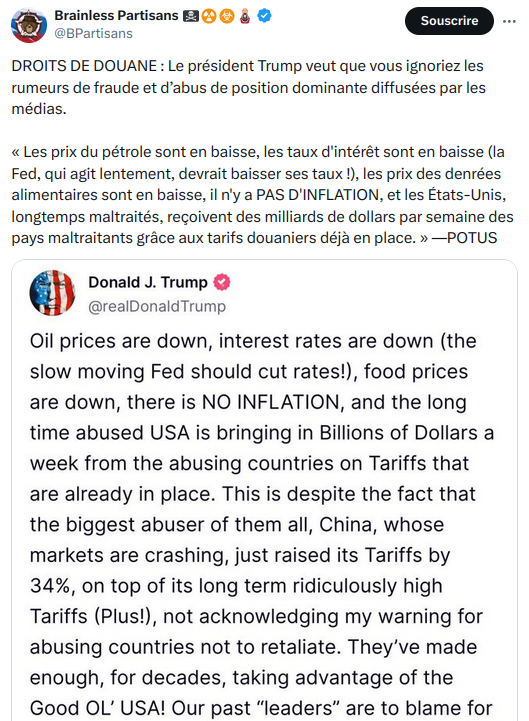Click the radioactive symbol emoji
The image size is (529, 721).
click(209, 17)
